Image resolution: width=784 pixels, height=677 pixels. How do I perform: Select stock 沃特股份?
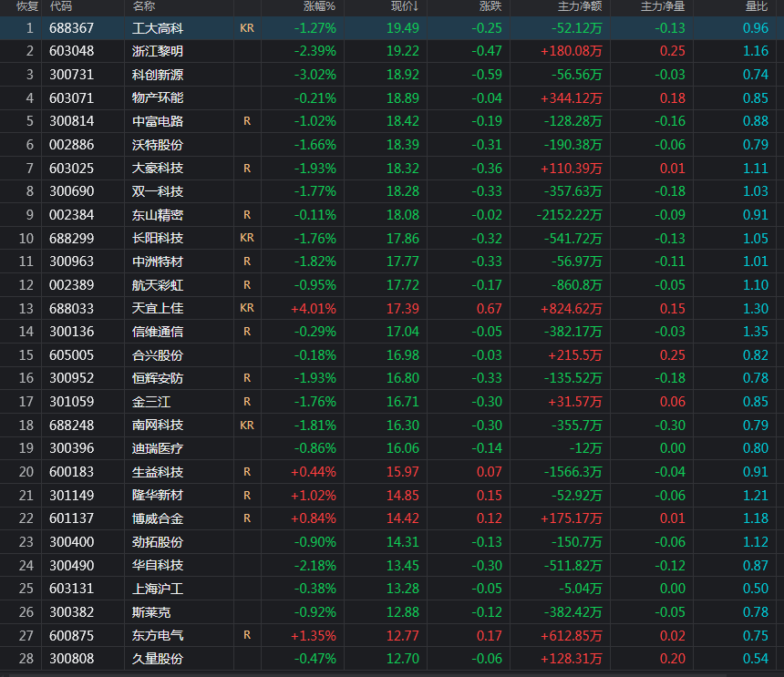158,145
